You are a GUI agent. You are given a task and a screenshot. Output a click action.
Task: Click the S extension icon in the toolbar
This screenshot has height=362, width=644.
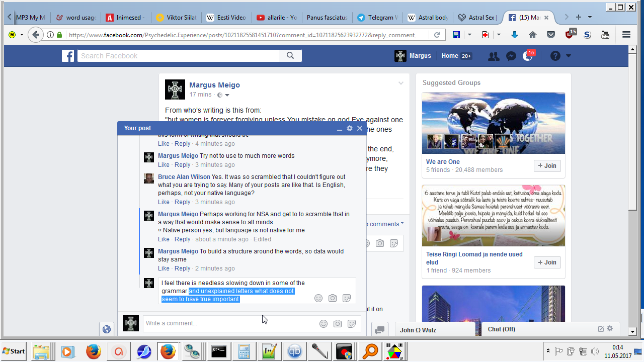[x=587, y=35]
